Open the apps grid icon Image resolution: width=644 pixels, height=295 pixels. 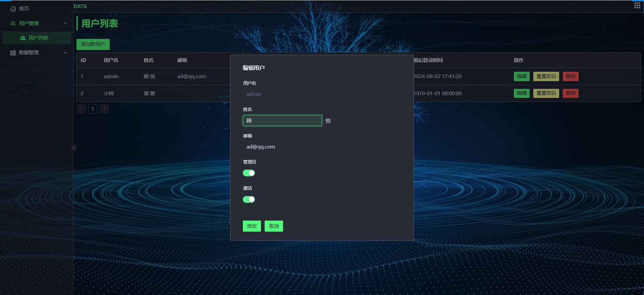click(x=637, y=6)
